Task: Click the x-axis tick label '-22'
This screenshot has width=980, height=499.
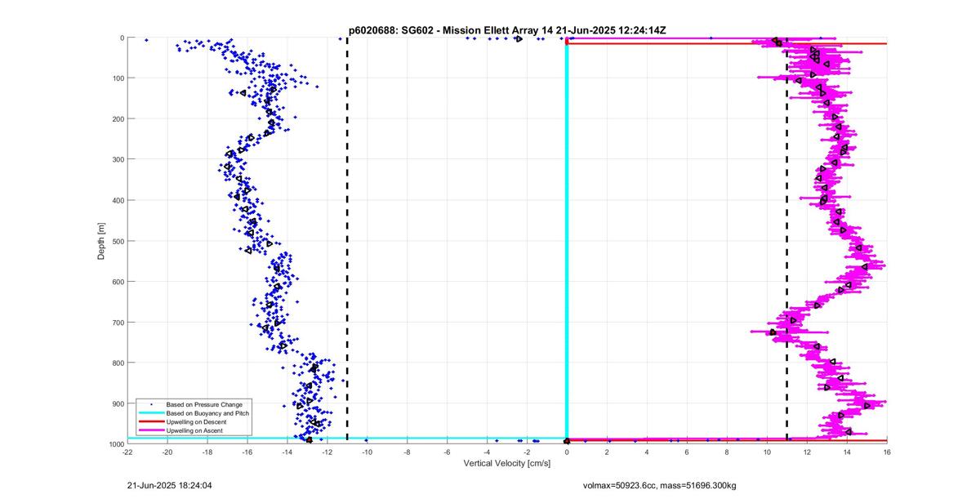Action: tap(127, 452)
